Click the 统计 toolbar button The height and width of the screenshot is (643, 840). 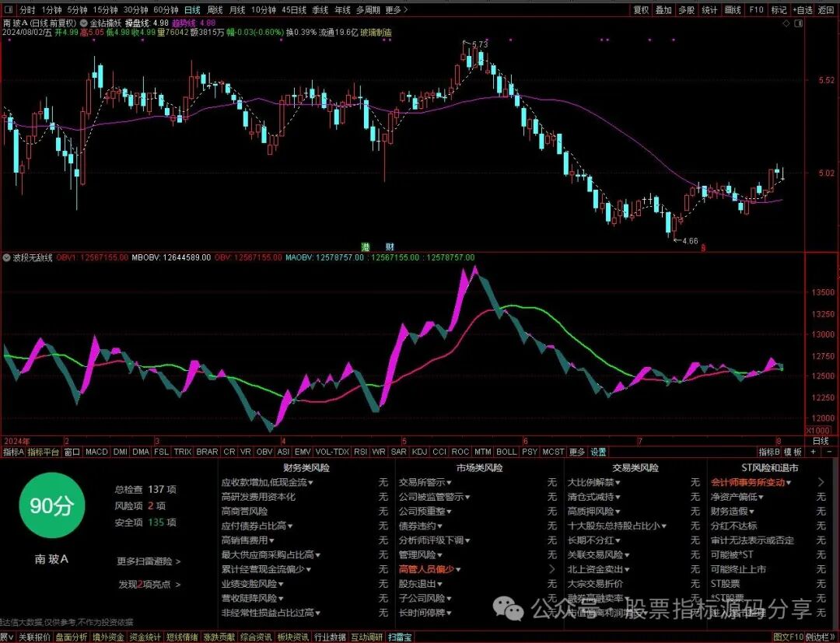tap(710, 9)
